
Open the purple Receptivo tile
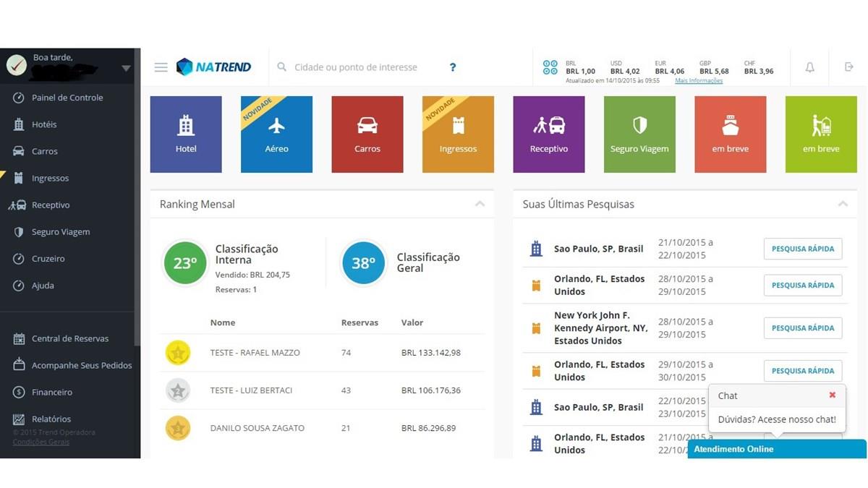click(549, 134)
